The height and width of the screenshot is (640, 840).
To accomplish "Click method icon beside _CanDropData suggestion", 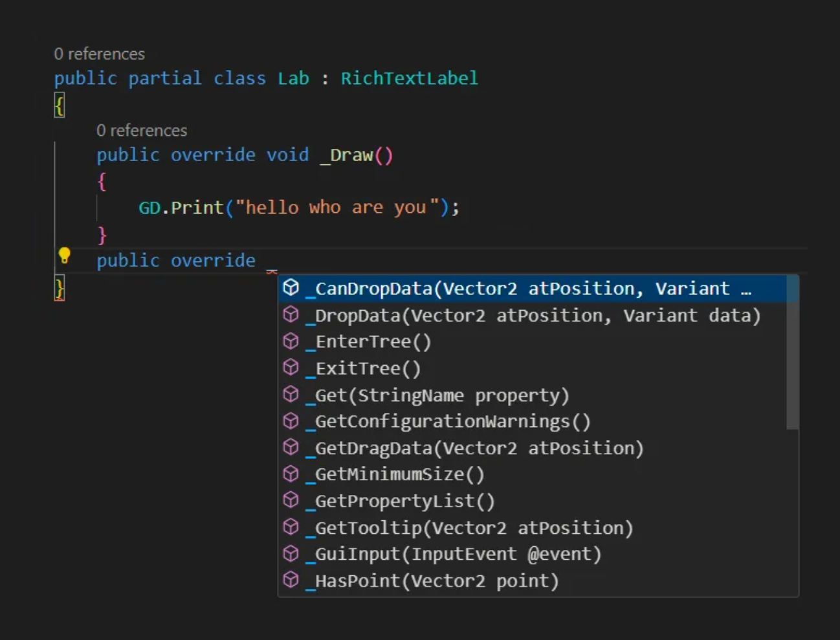I will (x=291, y=287).
